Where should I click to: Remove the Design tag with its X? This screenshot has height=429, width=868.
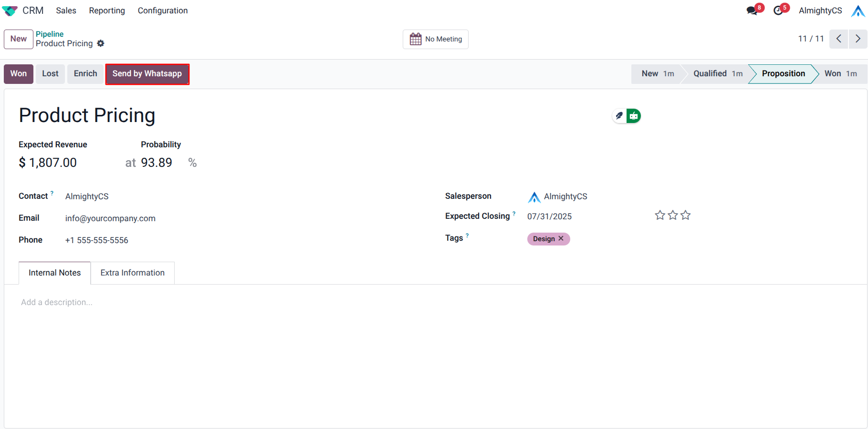pos(561,238)
